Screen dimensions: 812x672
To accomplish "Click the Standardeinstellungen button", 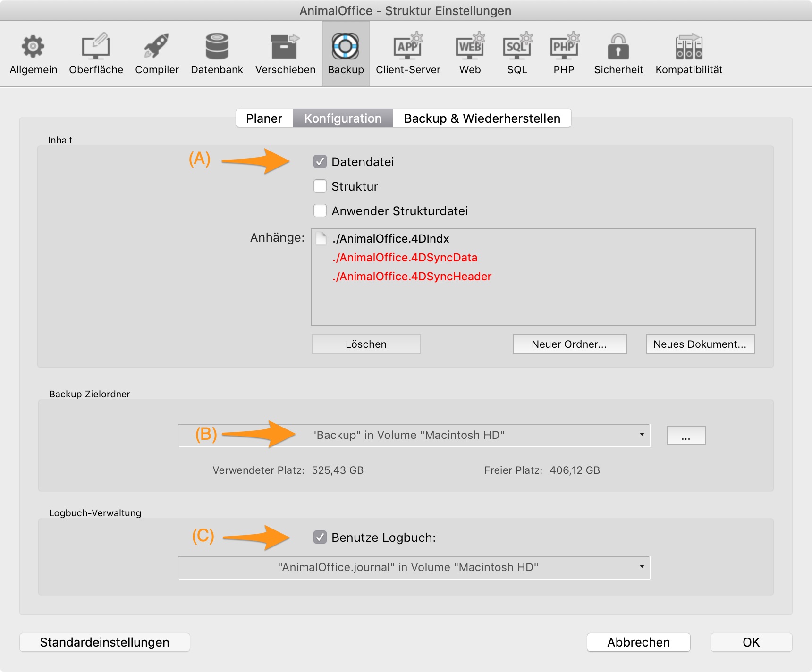I will click(x=105, y=642).
